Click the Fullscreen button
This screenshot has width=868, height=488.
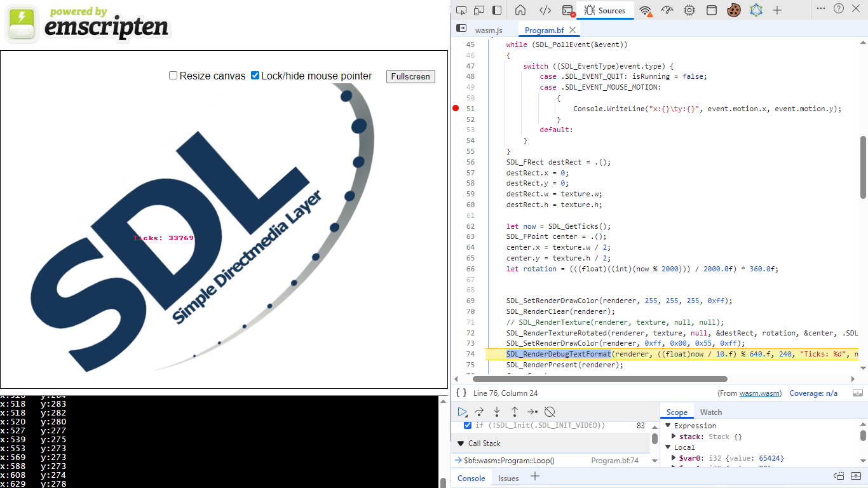(x=410, y=76)
